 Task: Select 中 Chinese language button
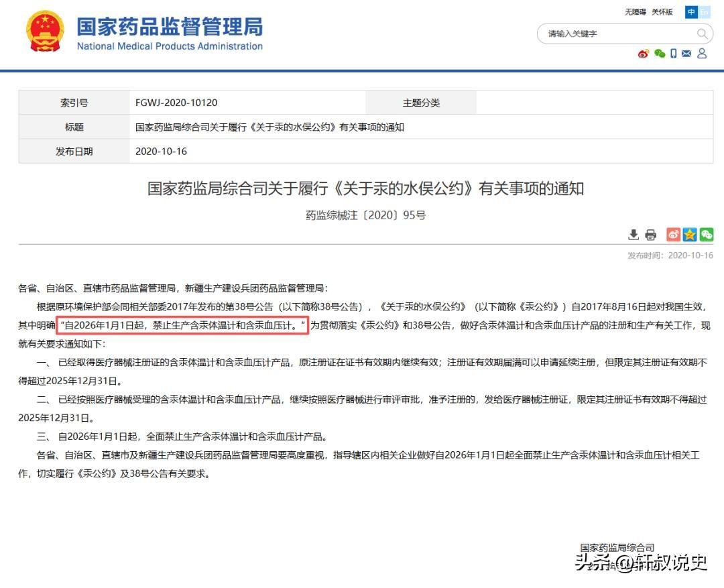pos(691,12)
